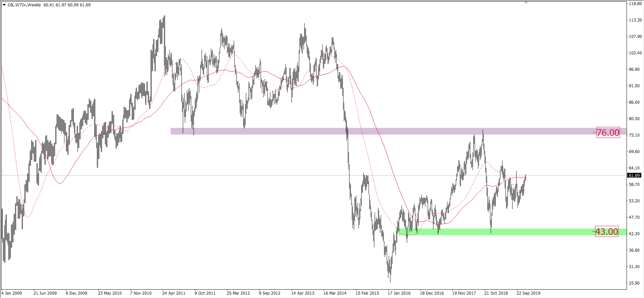Screen dimensions: 644x298
Task: Click the OIL.WTI+,Weekly symbol title text
Action: pyautogui.click(x=24, y=5)
